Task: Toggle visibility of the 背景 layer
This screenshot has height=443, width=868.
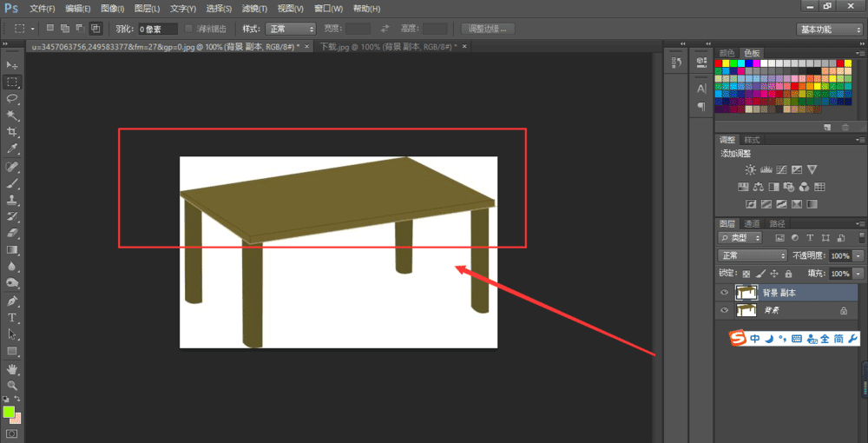Action: click(725, 310)
